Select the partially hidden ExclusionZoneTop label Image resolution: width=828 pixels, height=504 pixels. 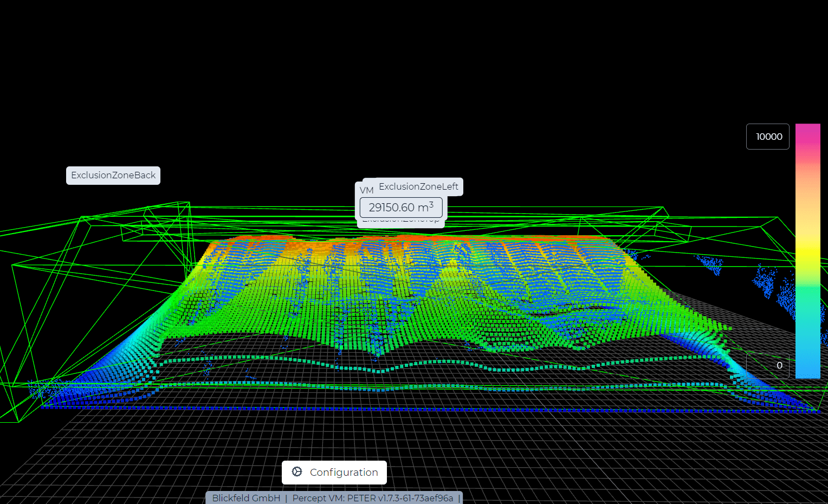coord(402,219)
